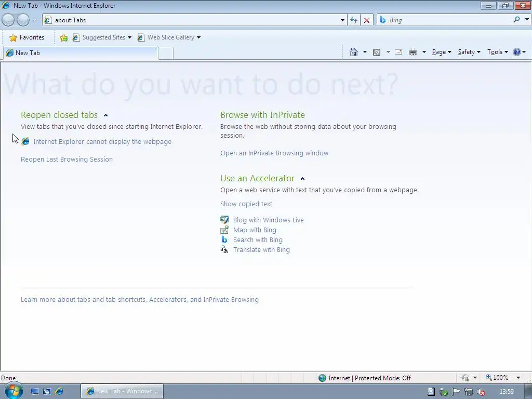Image resolution: width=532 pixels, height=399 pixels.
Task: Expand the address bar autocomplete dropdown
Action: pos(342,20)
